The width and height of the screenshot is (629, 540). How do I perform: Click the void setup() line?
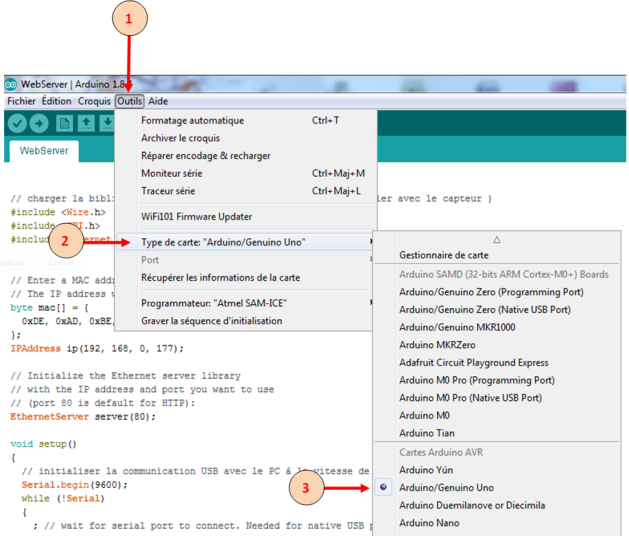[x=43, y=444]
